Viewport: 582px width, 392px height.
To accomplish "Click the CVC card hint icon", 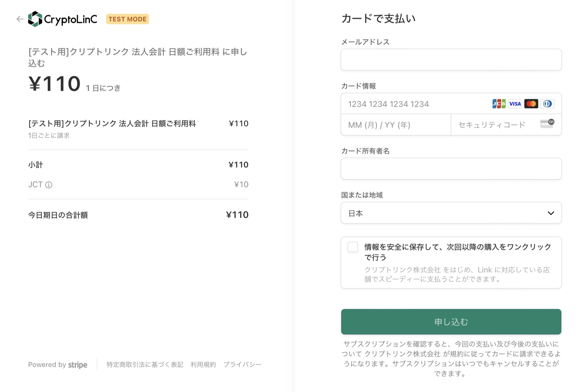I will point(547,124).
